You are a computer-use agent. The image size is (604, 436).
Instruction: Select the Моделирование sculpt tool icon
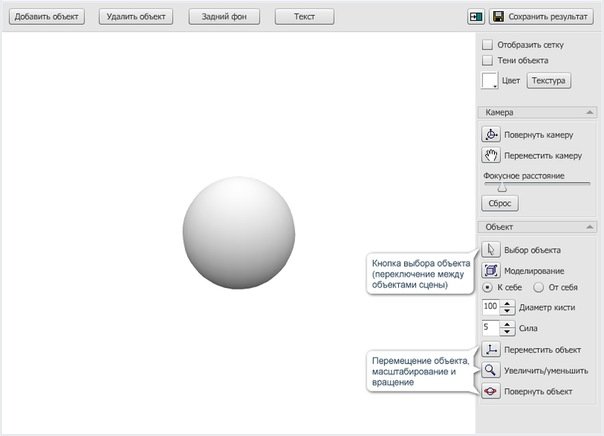pyautogui.click(x=491, y=270)
